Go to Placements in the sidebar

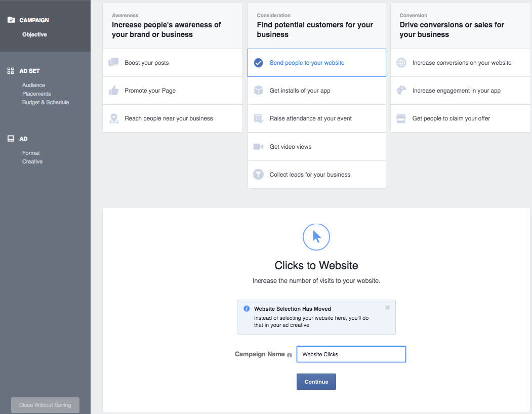[x=36, y=94]
